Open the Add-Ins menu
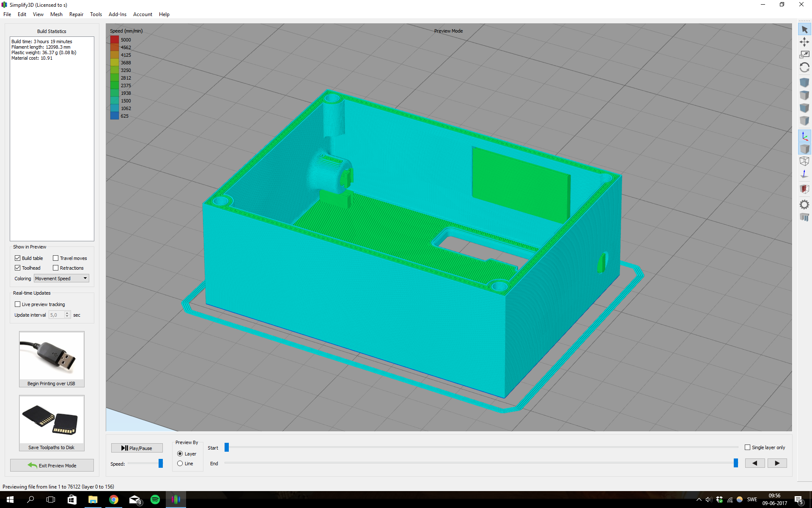This screenshot has height=508, width=812. (118, 14)
